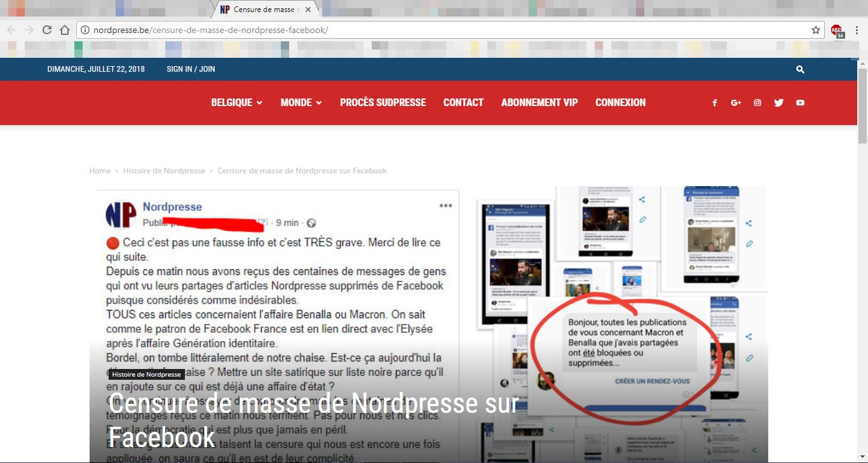
Task: Open the CONTACT menu item
Action: (463, 102)
